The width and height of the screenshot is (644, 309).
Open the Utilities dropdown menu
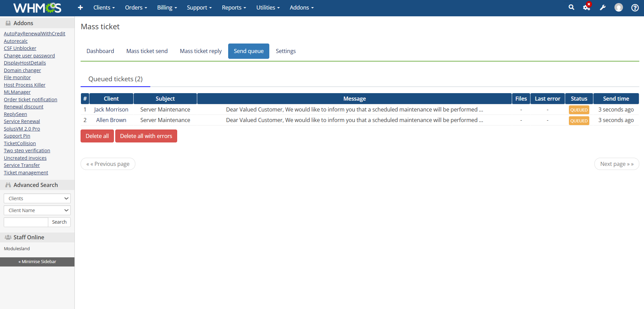tap(268, 7)
